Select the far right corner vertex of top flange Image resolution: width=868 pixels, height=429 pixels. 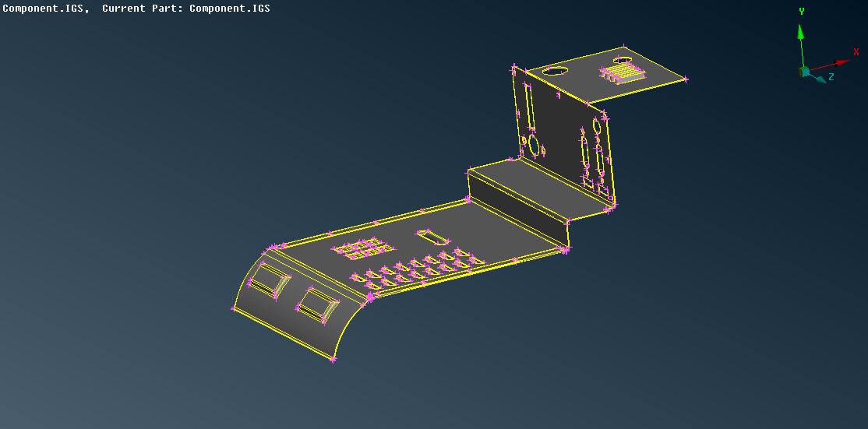(686, 79)
